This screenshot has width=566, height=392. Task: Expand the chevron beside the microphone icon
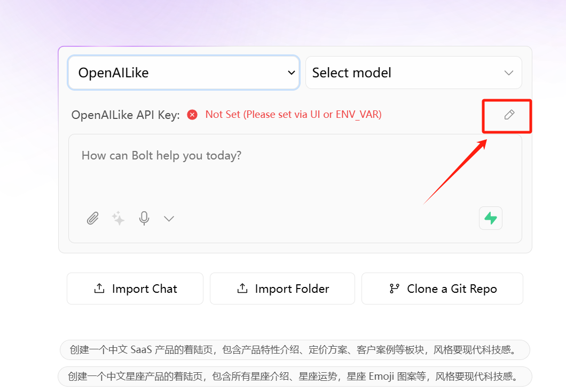pos(169,219)
